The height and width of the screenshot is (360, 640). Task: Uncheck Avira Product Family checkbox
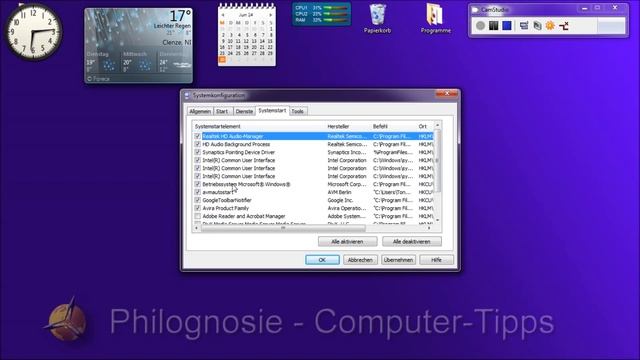tap(198, 208)
